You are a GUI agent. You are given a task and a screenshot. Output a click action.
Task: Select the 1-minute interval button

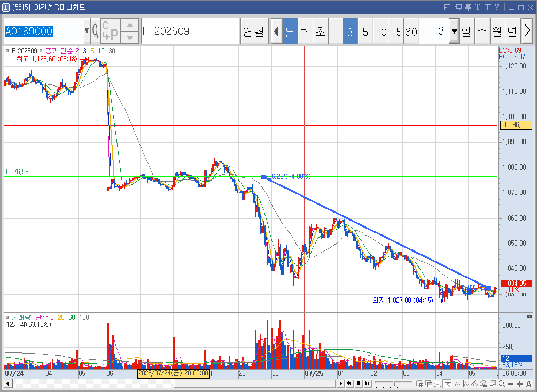tap(335, 32)
